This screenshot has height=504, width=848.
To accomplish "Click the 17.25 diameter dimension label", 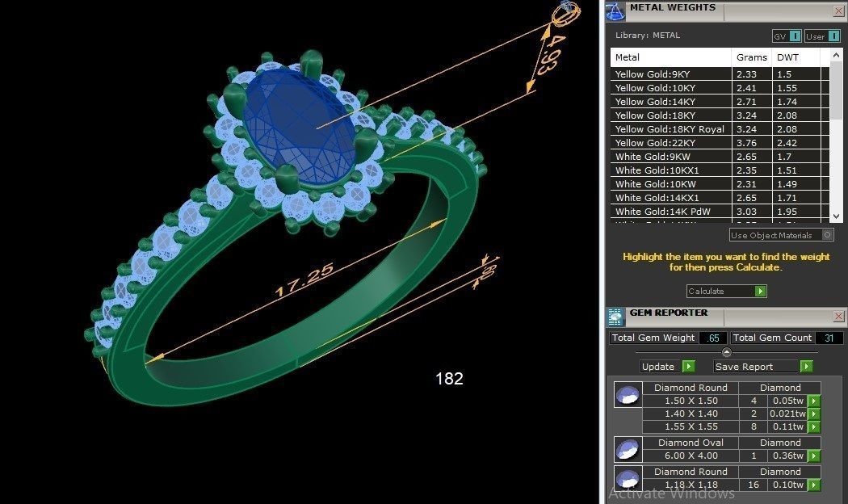I will coord(304,280).
